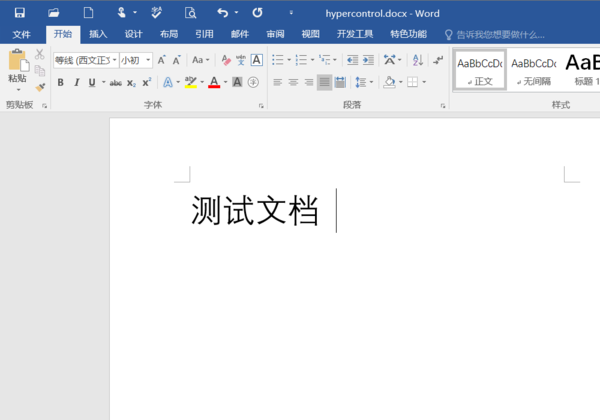Screen dimensions: 600x420
Task: Click the touch/mouse mode icon
Action: [x=121, y=13]
